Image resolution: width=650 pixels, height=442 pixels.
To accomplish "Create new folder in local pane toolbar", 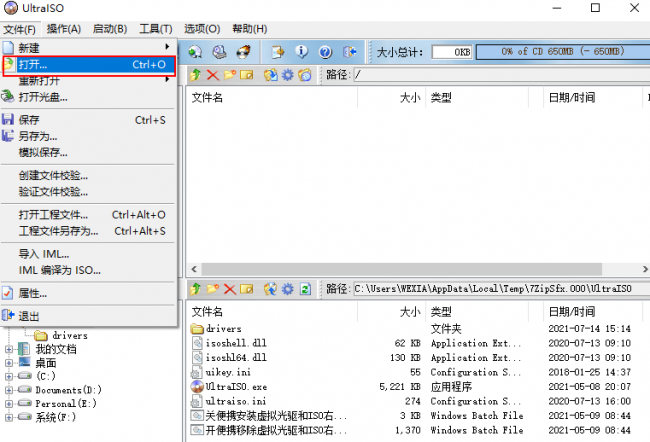I will click(x=213, y=289).
